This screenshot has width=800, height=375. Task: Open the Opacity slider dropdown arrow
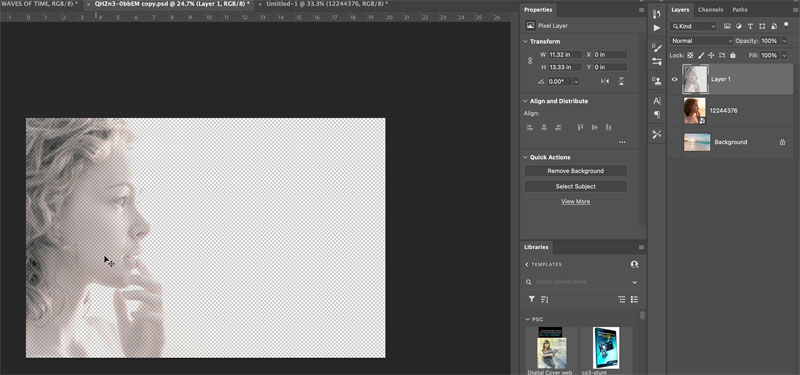[x=784, y=41]
